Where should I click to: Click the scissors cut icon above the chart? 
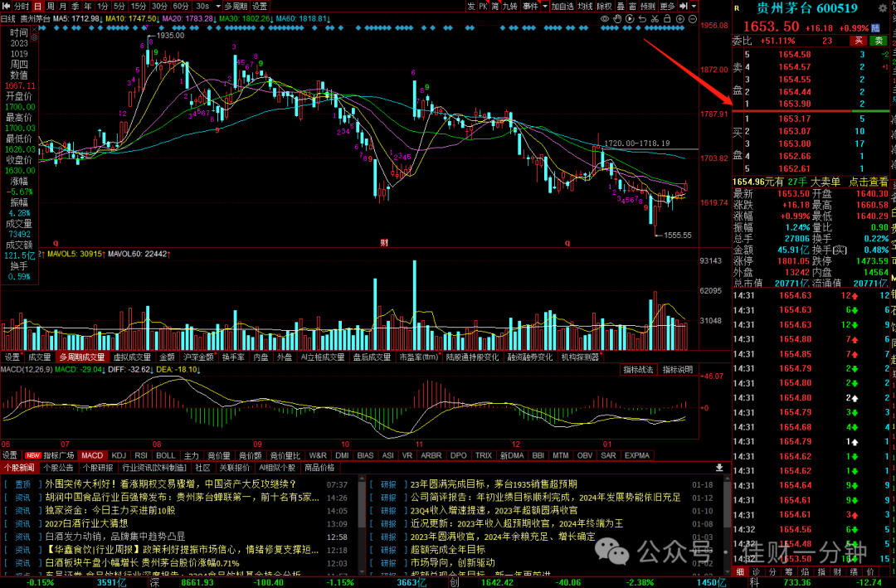(655, 19)
